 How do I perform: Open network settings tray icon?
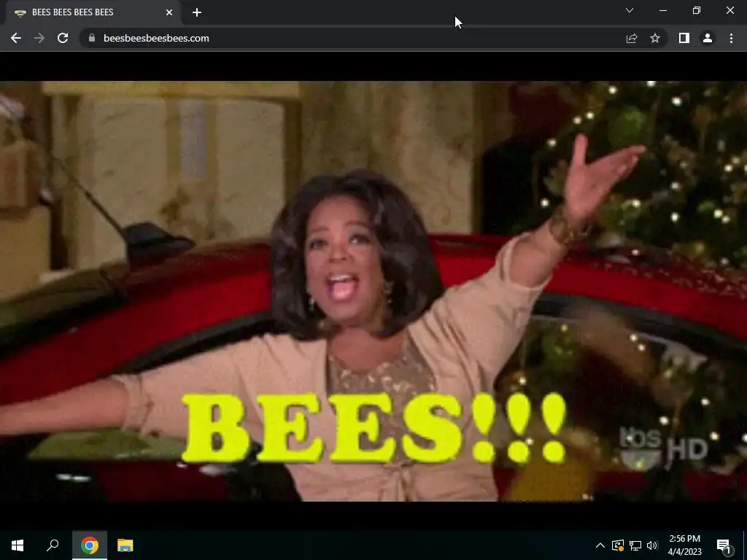635,545
